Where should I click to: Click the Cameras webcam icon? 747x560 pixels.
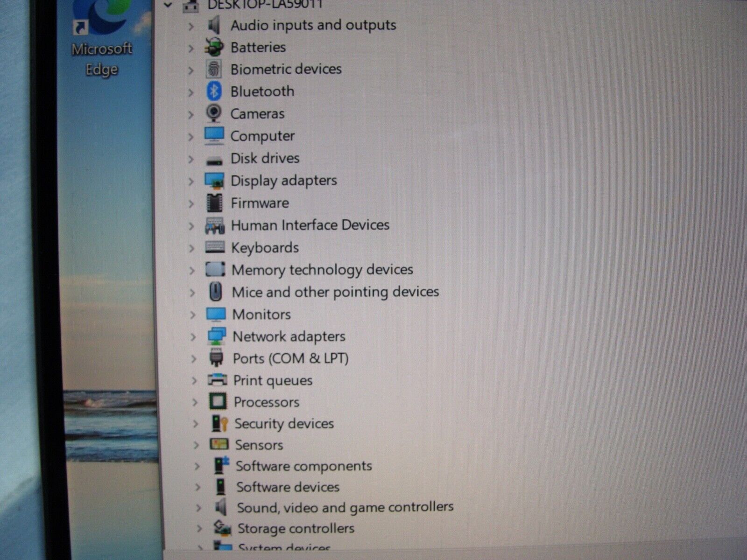[x=214, y=113]
